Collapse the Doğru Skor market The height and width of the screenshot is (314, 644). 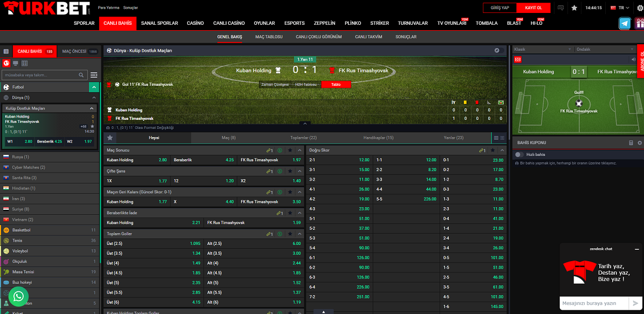pos(502,151)
